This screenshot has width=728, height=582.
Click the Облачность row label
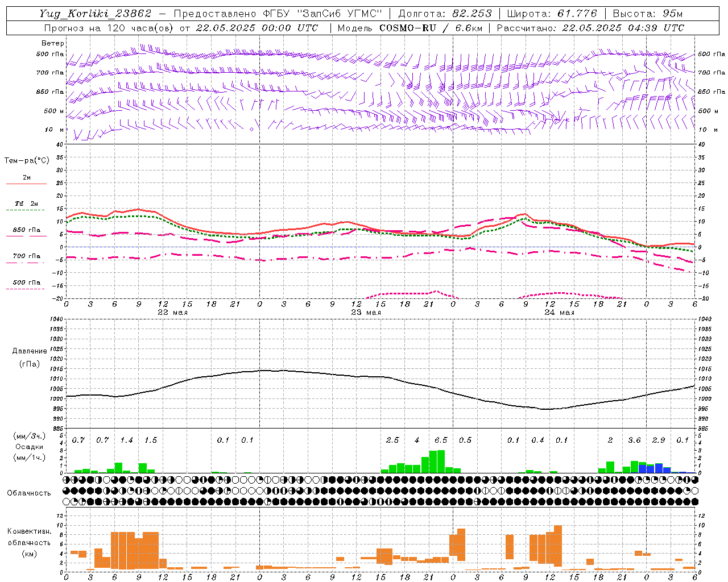[29, 493]
